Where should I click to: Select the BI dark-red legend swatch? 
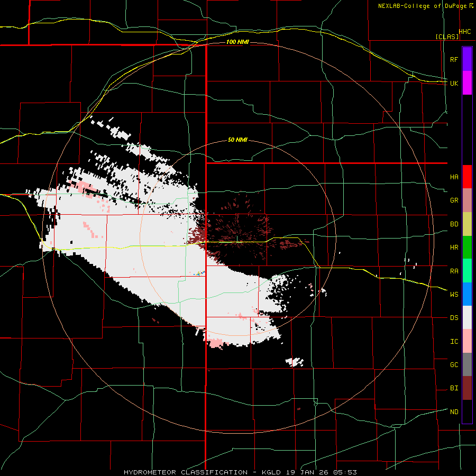(x=467, y=388)
